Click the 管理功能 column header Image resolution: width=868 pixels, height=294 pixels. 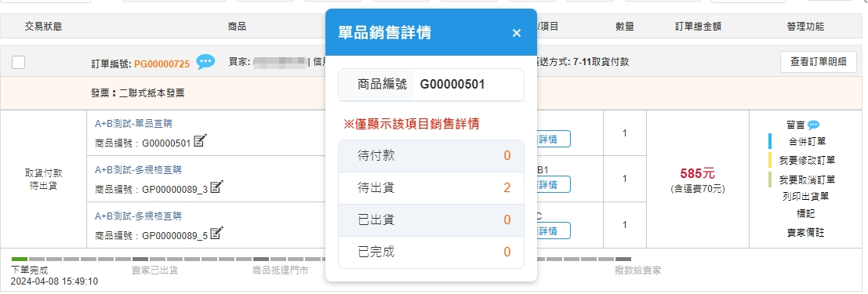click(805, 27)
